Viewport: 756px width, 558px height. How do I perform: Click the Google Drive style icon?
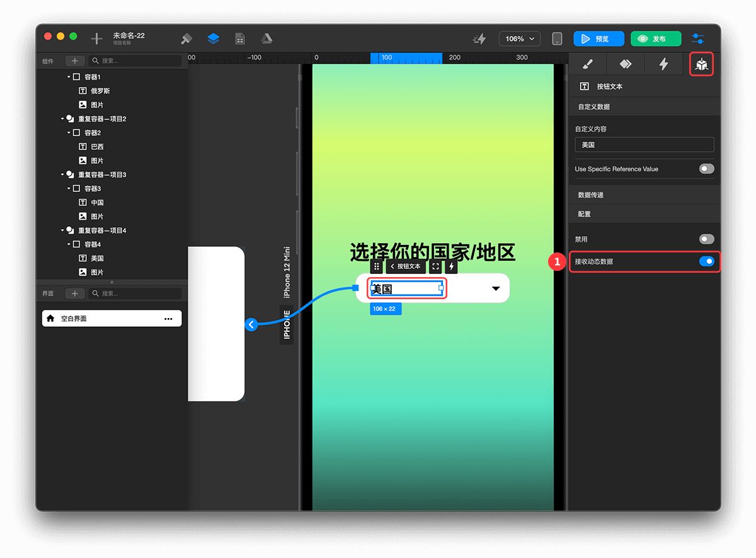(x=267, y=39)
